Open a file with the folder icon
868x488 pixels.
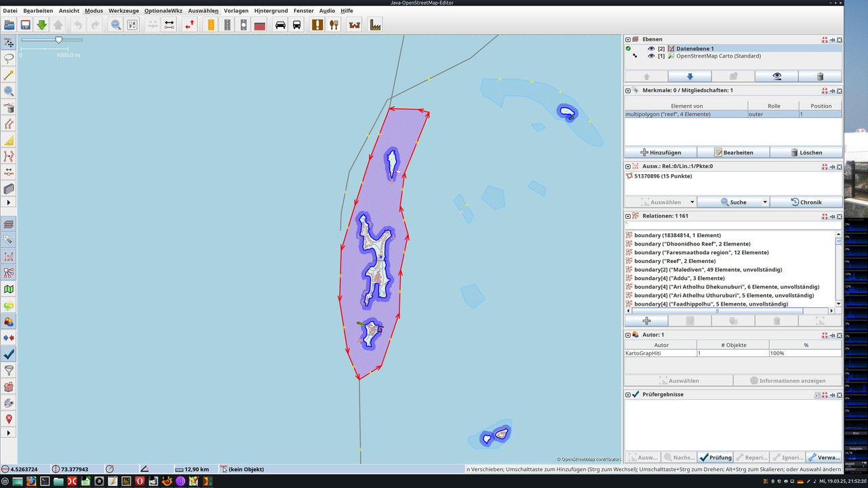(x=9, y=25)
